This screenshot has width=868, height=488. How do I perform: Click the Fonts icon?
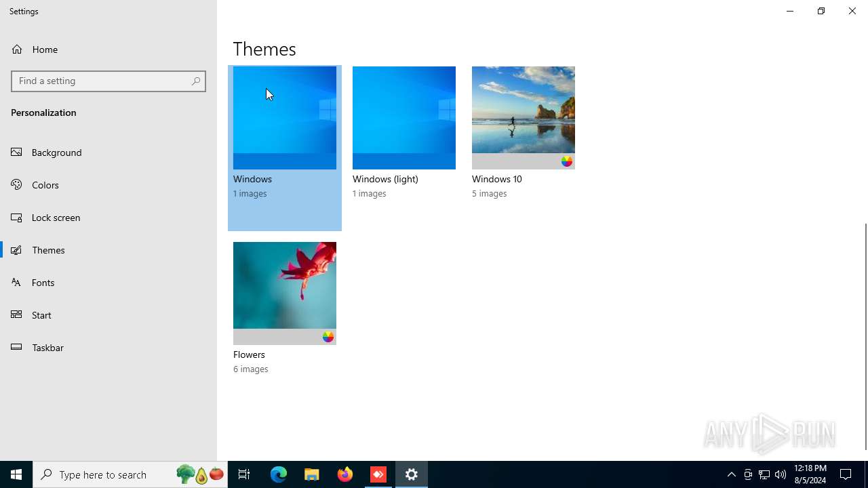(17, 283)
